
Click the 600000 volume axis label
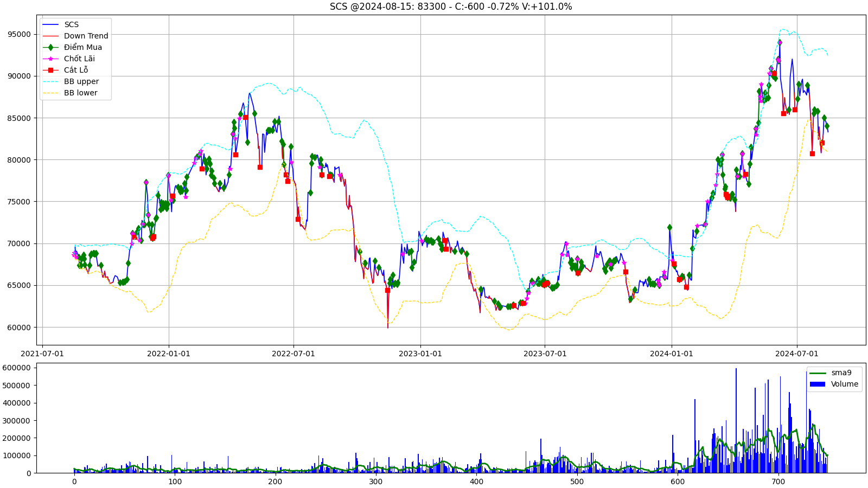(17, 368)
